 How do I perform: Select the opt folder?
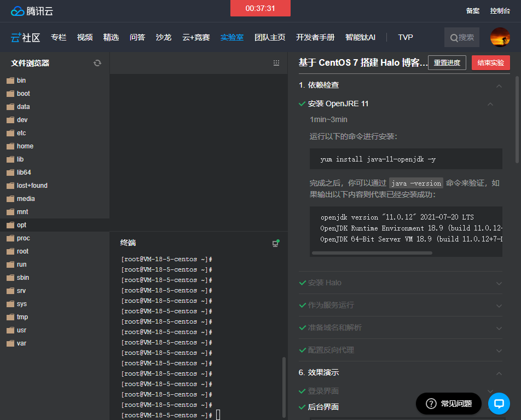click(x=55, y=225)
